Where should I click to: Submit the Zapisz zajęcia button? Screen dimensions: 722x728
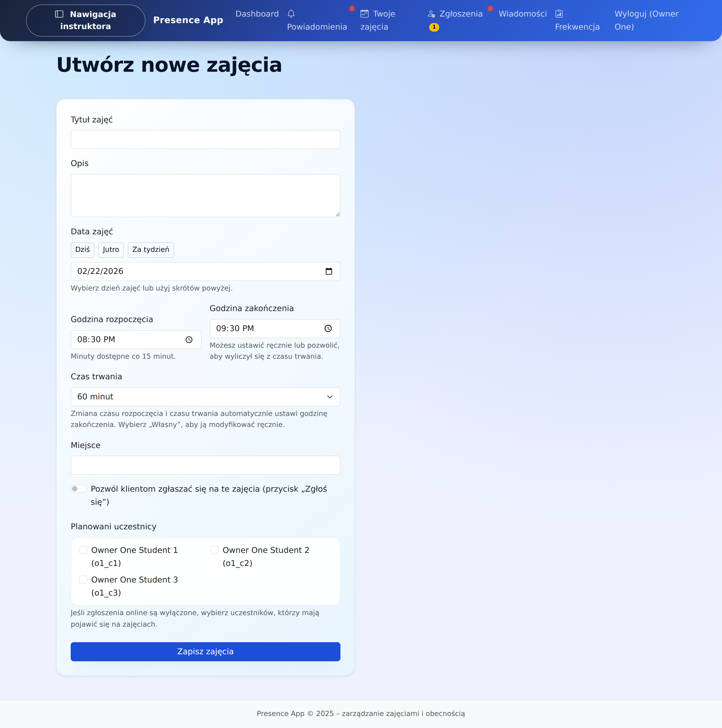206,651
